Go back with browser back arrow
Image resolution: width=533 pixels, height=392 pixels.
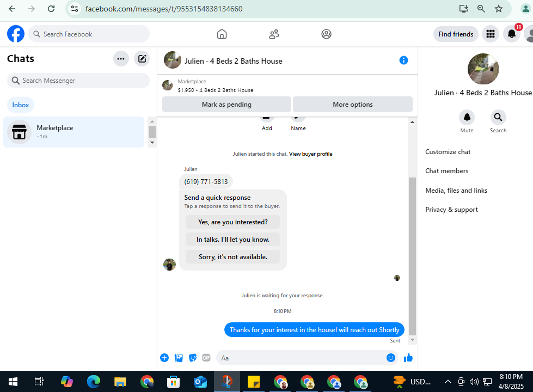12,9
